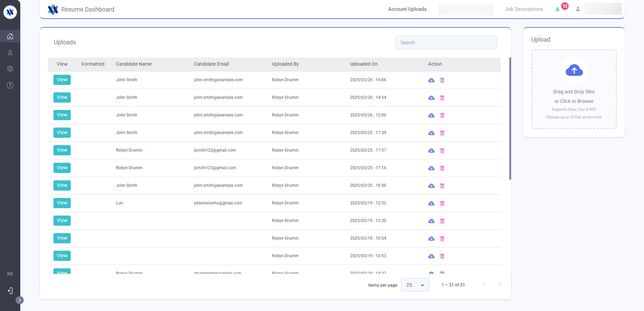Viewport: 644px width, 311px height.
Task: Click the uploads table vertical scrollbar
Action: (510, 118)
